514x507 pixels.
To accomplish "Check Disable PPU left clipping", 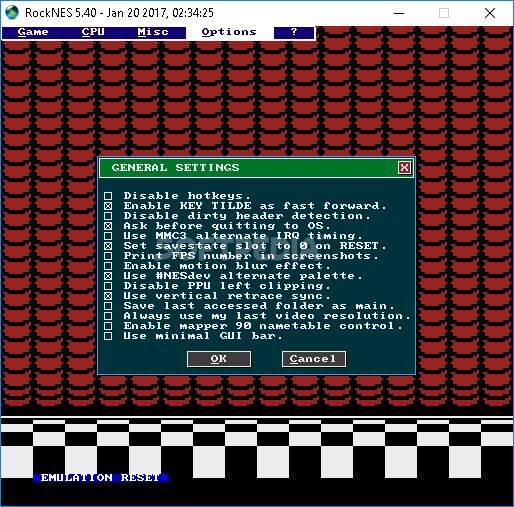I will click(108, 286).
